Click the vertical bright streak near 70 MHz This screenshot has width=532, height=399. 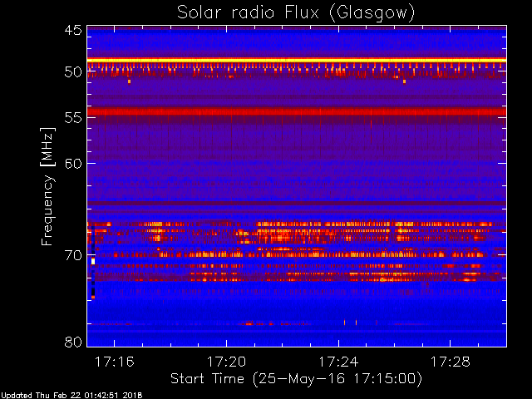[x=93, y=263]
